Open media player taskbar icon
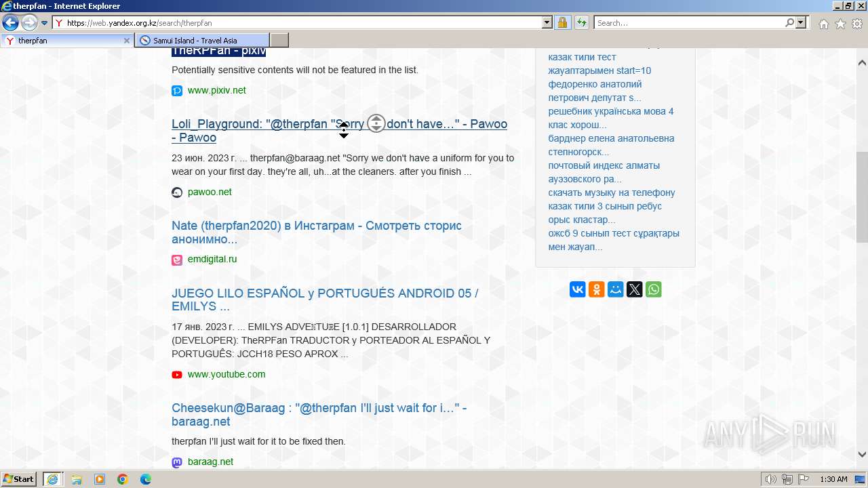This screenshot has height=488, width=868. click(x=100, y=479)
